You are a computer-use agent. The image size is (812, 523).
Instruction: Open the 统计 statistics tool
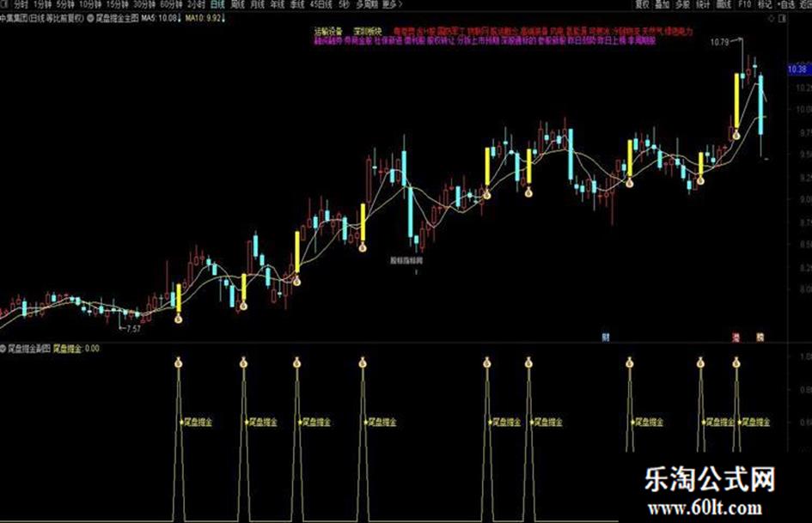703,4
